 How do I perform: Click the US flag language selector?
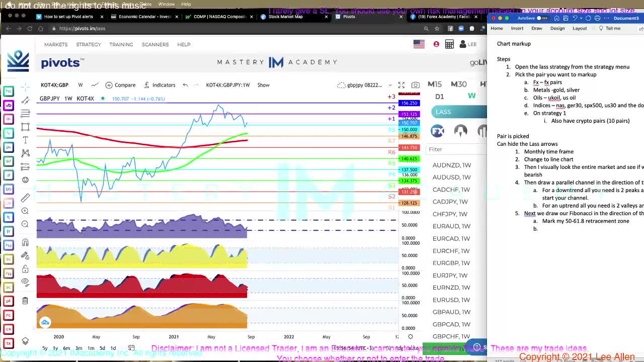419,44
